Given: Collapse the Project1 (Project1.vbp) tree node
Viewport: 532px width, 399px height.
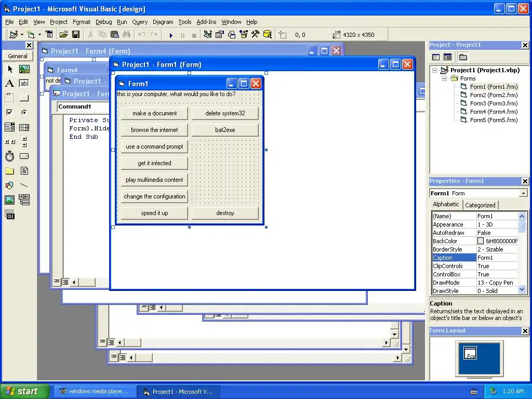Looking at the screenshot, I should [x=435, y=70].
